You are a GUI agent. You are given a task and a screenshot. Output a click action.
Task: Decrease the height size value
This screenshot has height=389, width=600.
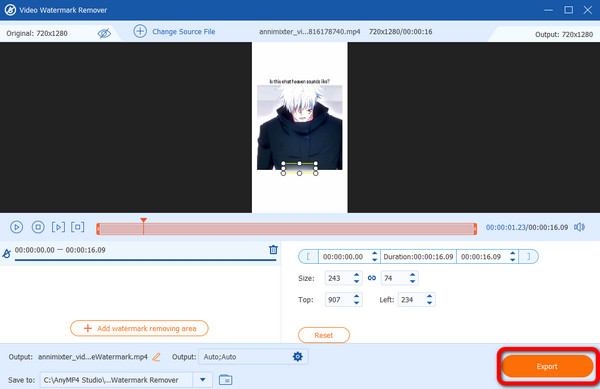[x=412, y=282]
